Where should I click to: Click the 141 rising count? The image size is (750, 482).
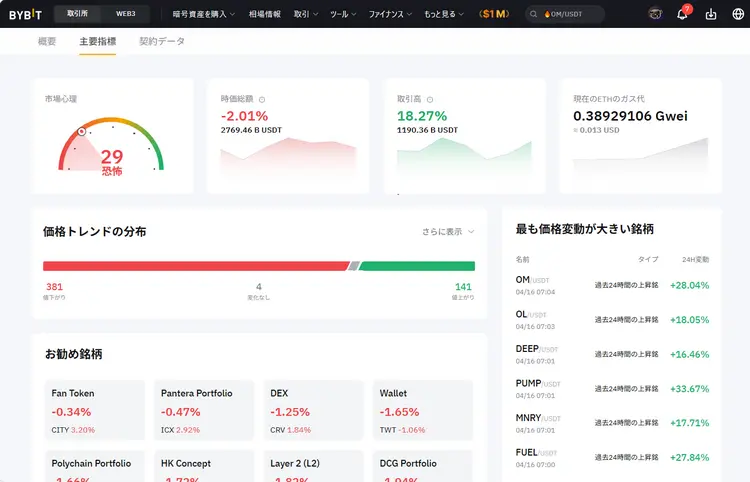click(x=463, y=287)
